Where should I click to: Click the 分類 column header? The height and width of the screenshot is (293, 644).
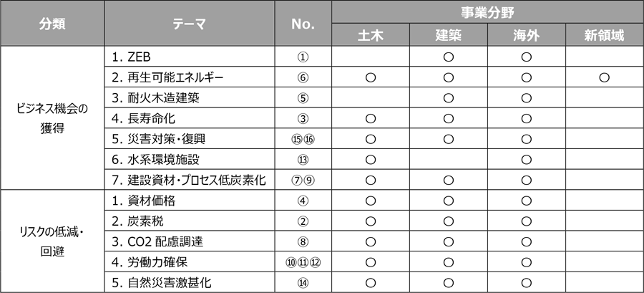52,24
